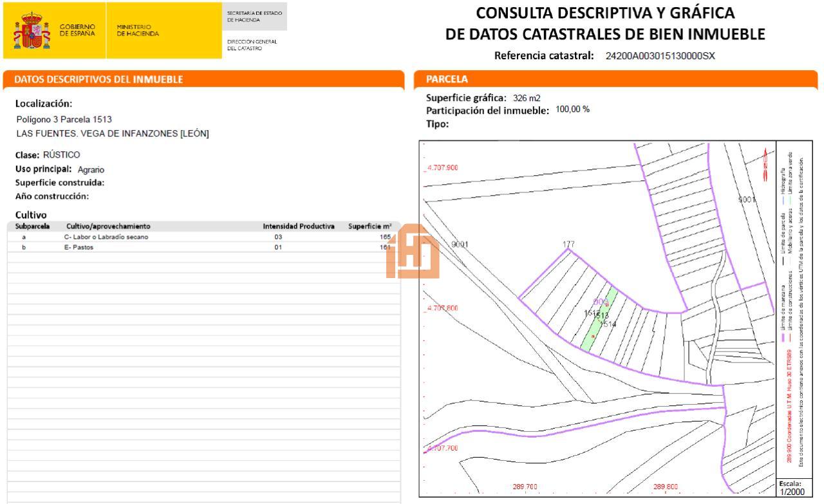The width and height of the screenshot is (824, 504).
Task: Click the 'Cultivo/aprovechamiento' column header
Action: tap(108, 227)
